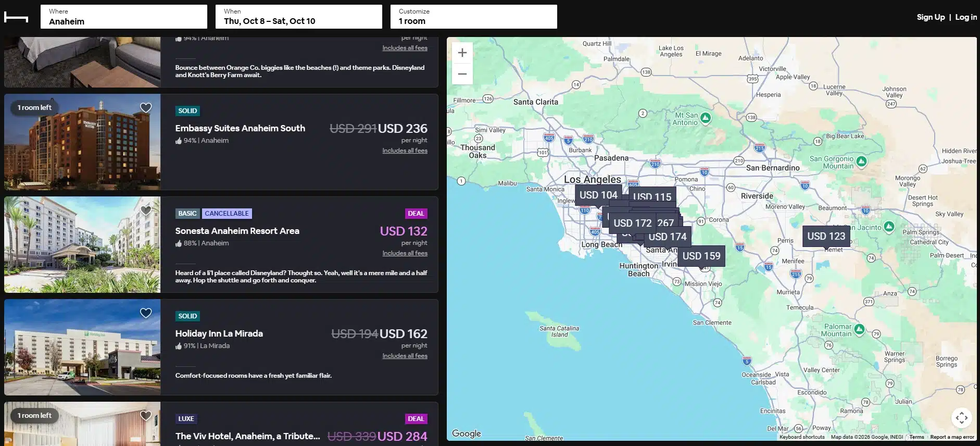Open the map Terms link

(916, 437)
